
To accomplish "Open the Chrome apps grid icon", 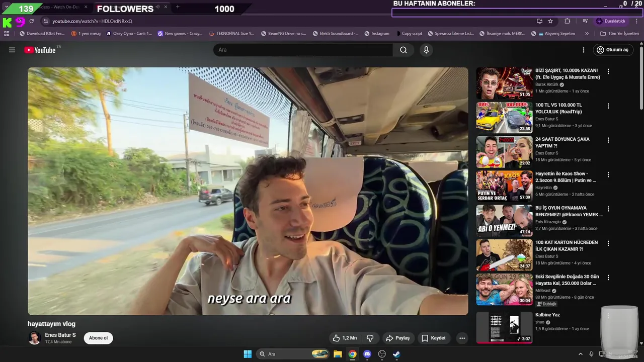I will tap(7, 34).
